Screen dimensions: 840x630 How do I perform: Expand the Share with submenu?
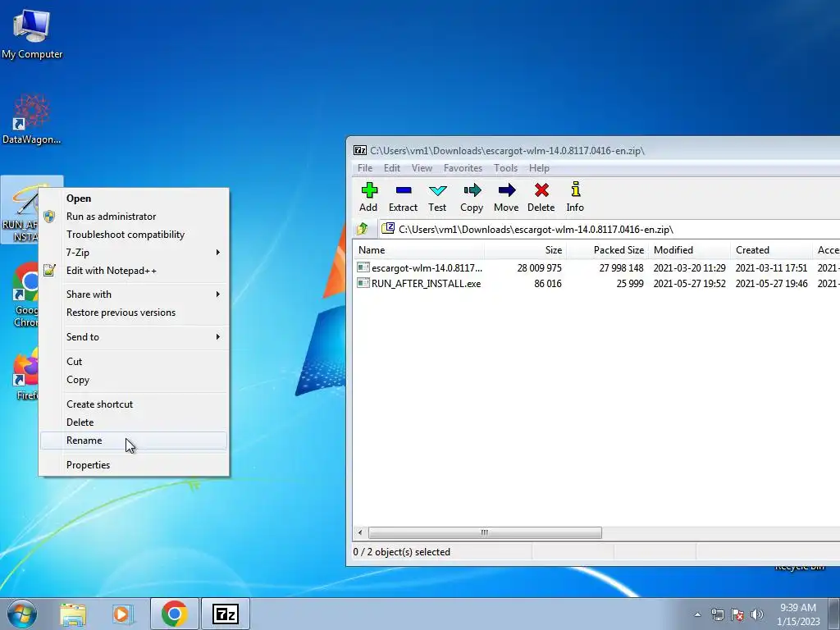(134, 294)
